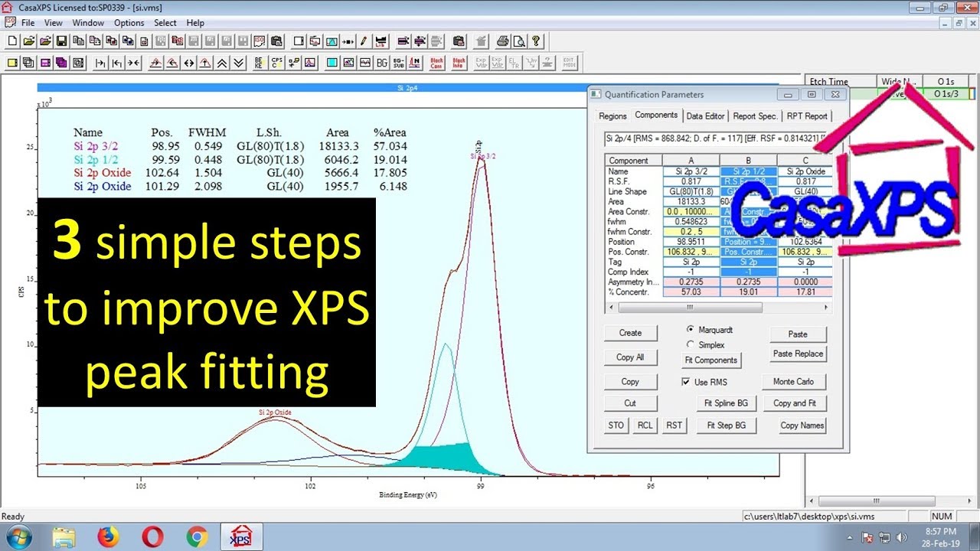This screenshot has height=551, width=980.
Task: Open the File menu
Action: pyautogui.click(x=28, y=23)
